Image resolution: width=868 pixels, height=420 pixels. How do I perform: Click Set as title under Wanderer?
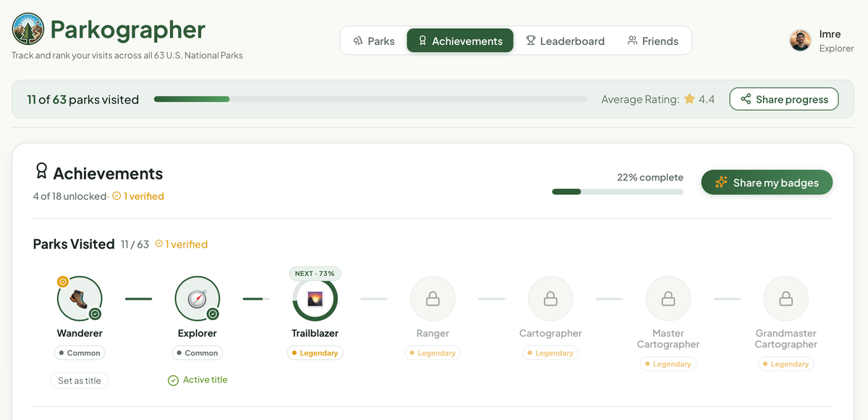tap(80, 380)
